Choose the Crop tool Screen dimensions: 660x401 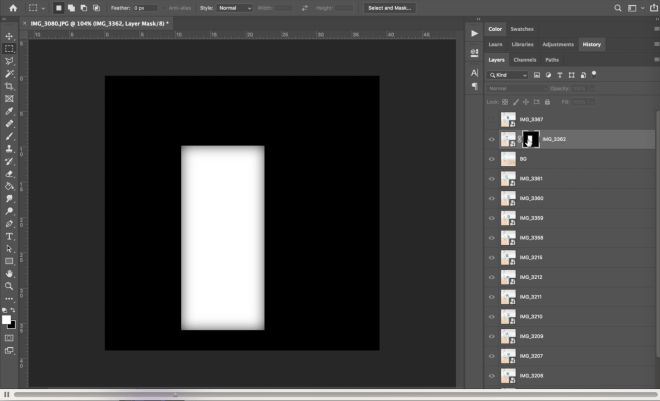point(9,86)
